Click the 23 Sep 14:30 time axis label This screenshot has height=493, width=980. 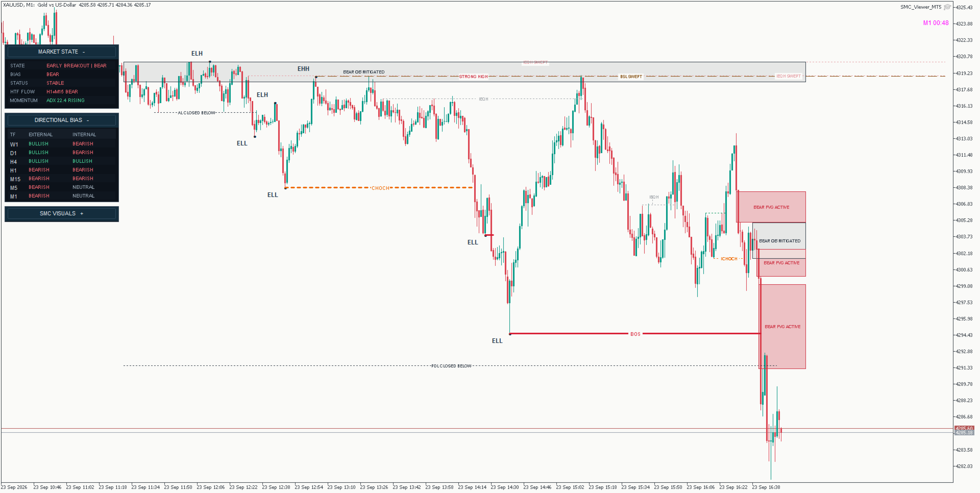[504, 487]
